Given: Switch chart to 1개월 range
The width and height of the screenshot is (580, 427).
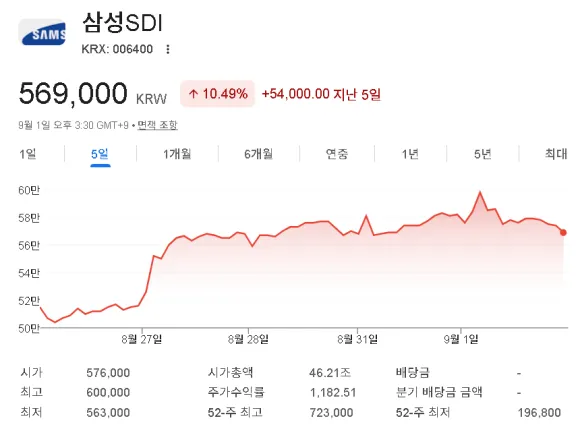Looking at the screenshot, I should (x=177, y=154).
